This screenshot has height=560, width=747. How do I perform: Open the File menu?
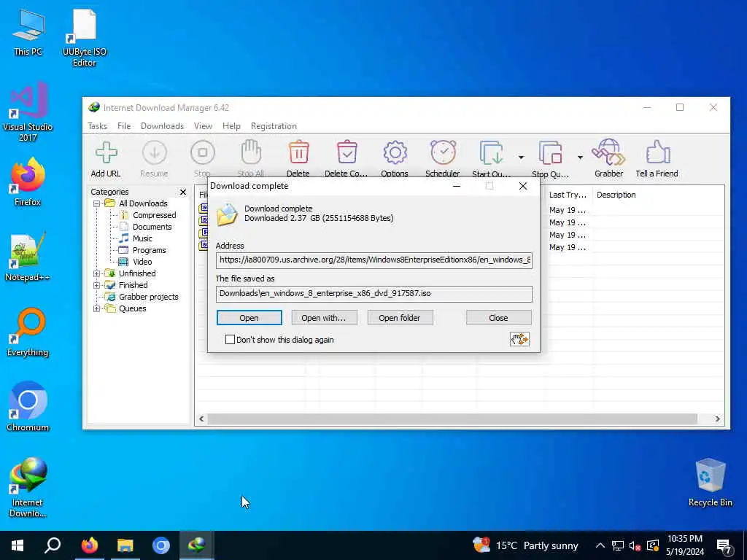click(124, 126)
